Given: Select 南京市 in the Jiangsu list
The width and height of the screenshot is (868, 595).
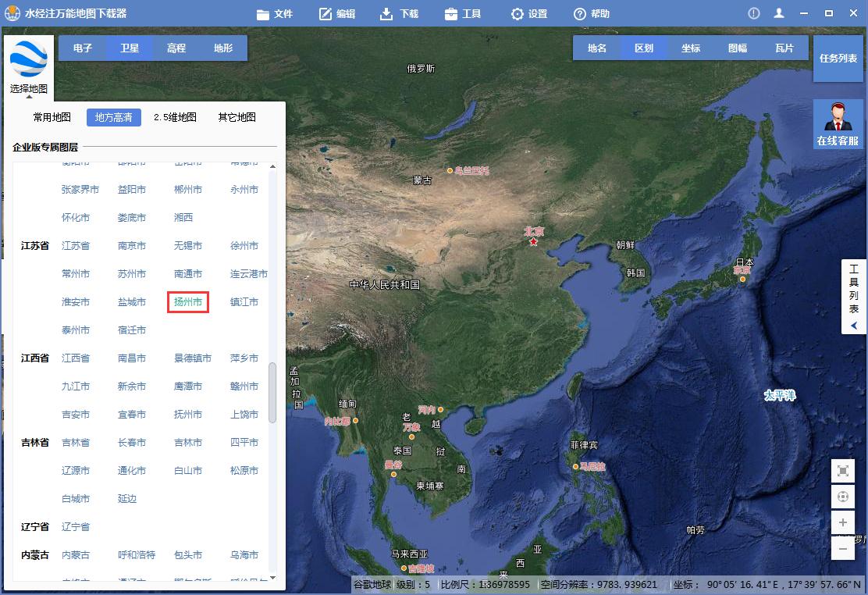Looking at the screenshot, I should point(131,245).
